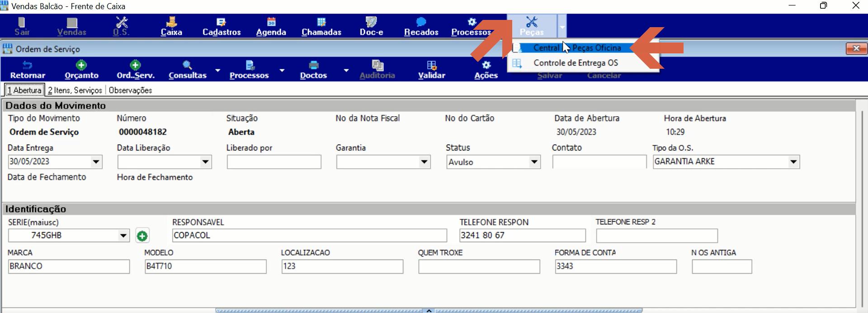This screenshot has width=868, height=313.
Task: Click the RESPONSAVEL field containing COPACOL
Action: click(310, 235)
